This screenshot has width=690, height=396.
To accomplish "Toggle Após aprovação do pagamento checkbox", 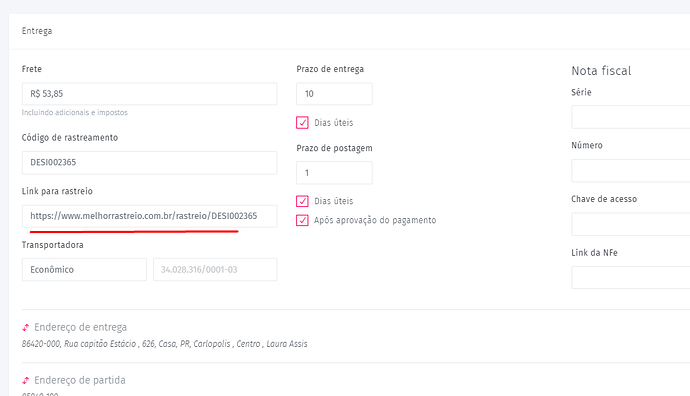I will tap(302, 220).
